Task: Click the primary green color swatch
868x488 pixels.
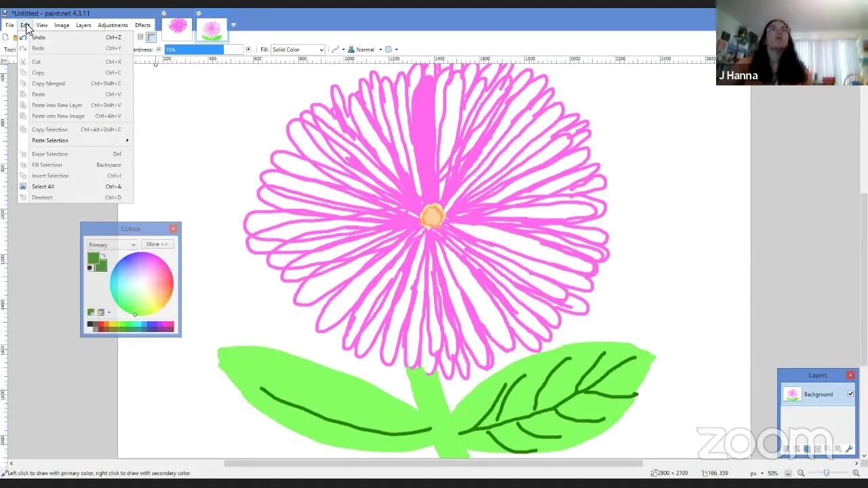Action: (x=93, y=258)
